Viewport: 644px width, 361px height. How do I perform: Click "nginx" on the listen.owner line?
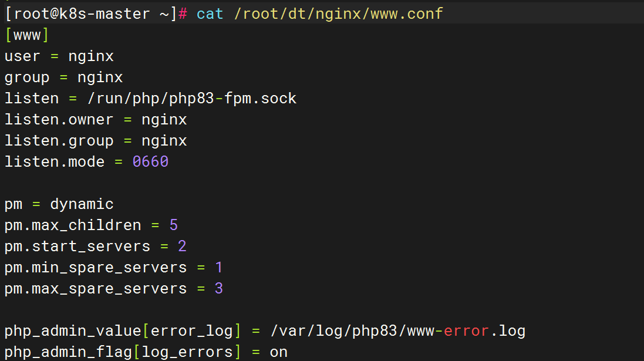164,120
